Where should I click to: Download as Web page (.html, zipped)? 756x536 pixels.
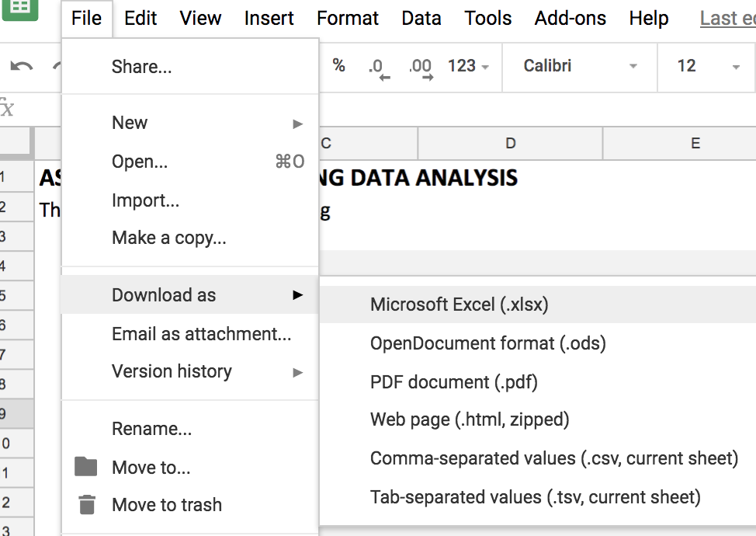click(538, 419)
